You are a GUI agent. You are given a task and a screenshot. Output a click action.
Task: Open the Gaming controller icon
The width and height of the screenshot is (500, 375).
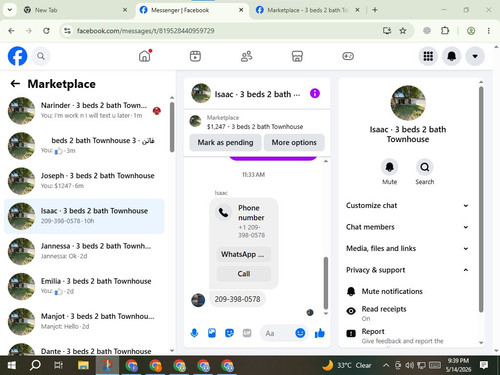click(348, 56)
